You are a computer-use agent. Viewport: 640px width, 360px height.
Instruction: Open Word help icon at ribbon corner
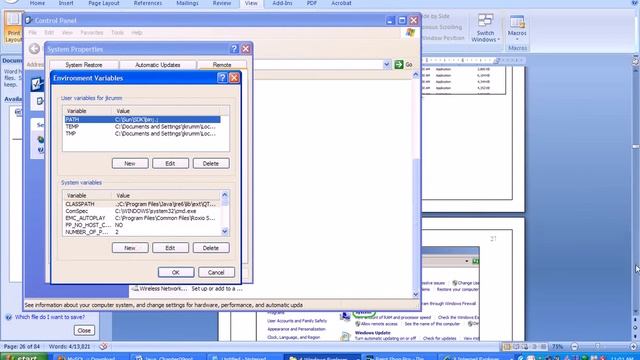click(636, 3)
